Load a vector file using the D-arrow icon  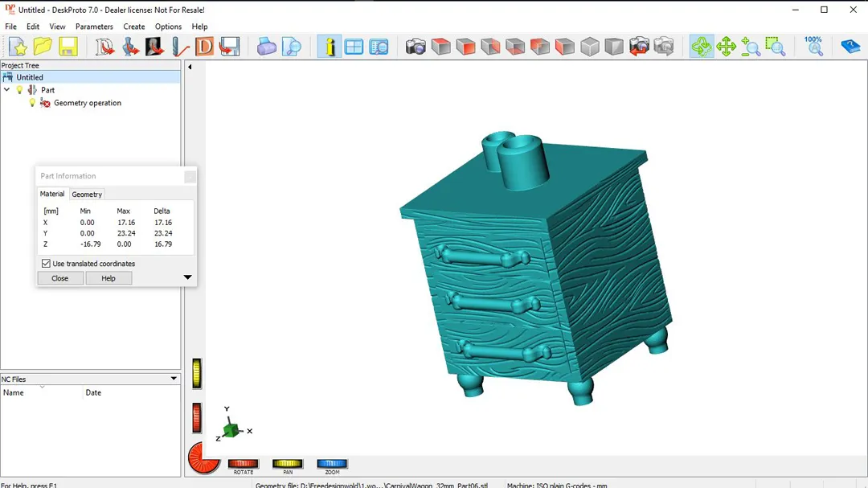pos(104,47)
